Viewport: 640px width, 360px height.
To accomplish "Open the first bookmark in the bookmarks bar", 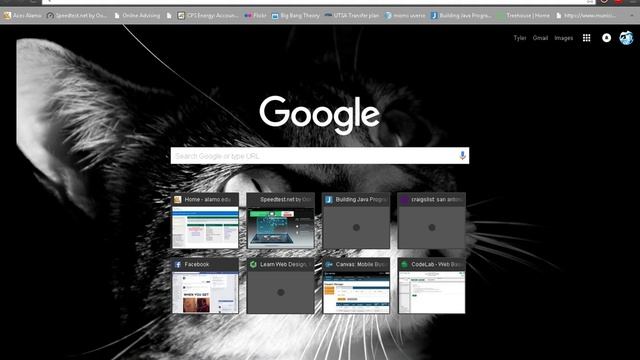I will [22, 16].
